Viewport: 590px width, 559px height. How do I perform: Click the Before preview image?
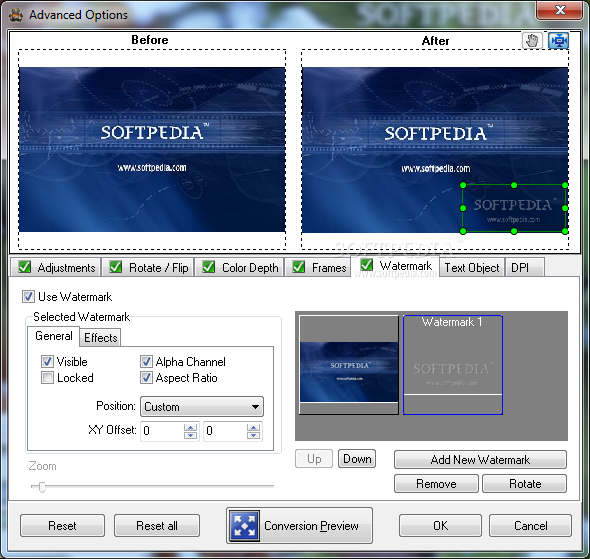click(152, 149)
